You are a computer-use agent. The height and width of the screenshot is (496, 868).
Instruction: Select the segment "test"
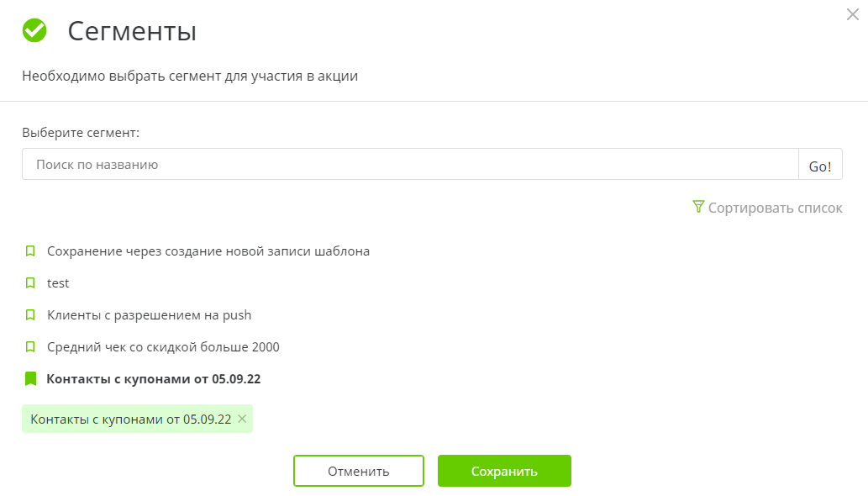tap(58, 282)
